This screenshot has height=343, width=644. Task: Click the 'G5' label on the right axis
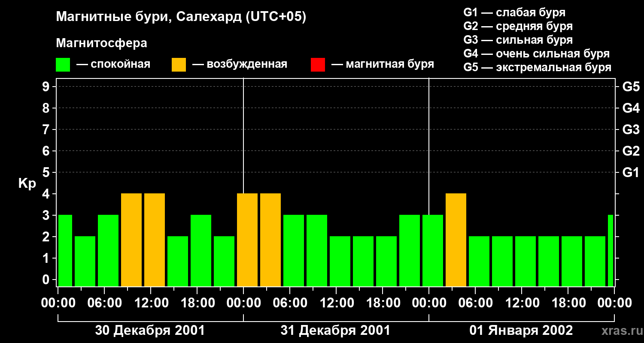click(631, 87)
